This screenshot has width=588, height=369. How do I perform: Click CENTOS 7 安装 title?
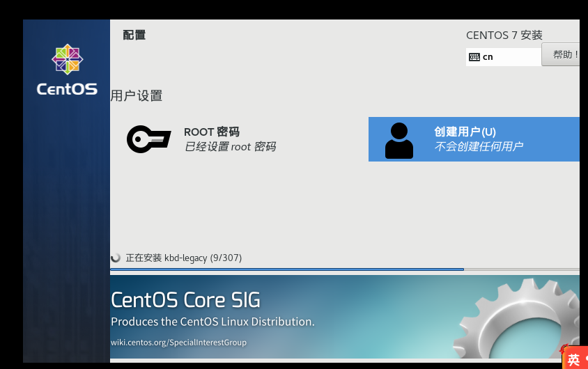click(504, 36)
